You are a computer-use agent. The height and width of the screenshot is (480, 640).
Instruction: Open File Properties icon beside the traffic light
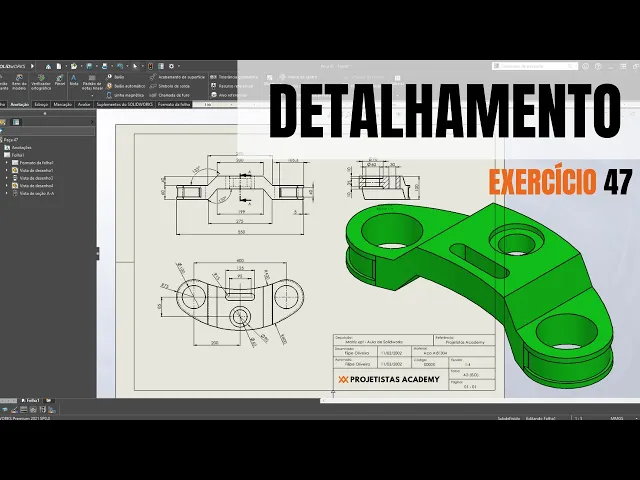click(x=161, y=66)
